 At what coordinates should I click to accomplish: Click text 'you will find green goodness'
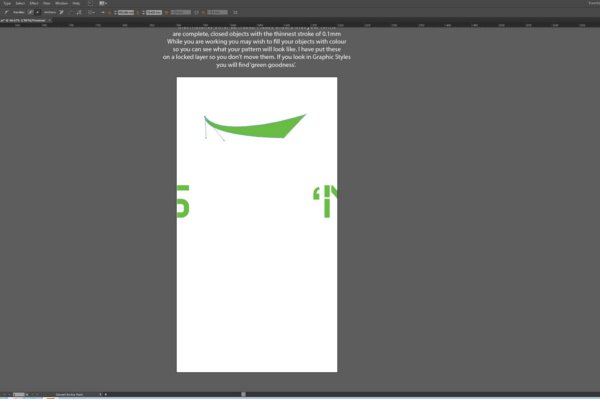pos(256,65)
